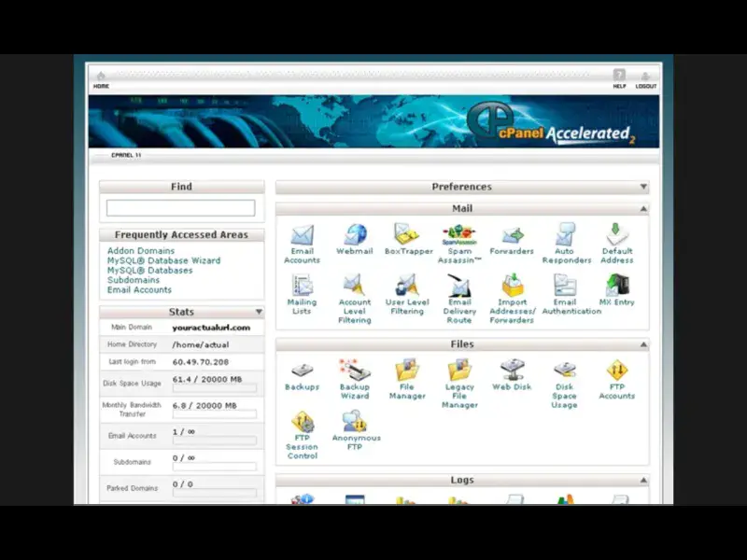This screenshot has height=560, width=747.
Task: Open FTP Accounts icon
Action: pyautogui.click(x=617, y=371)
